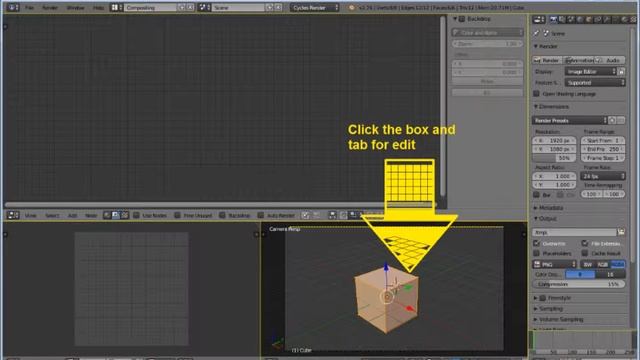Enable the Cache Result checkbox
This screenshot has width=640, height=360.
585,253
